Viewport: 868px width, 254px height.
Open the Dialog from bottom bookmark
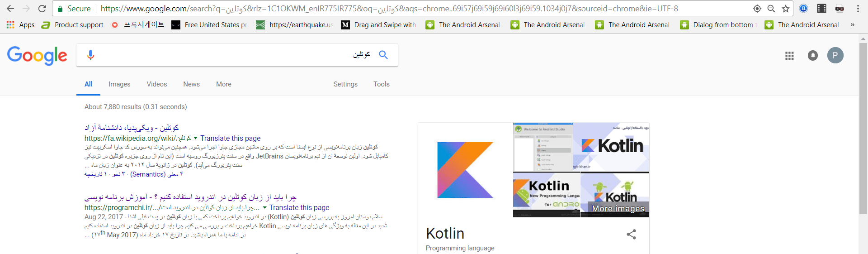tap(719, 25)
